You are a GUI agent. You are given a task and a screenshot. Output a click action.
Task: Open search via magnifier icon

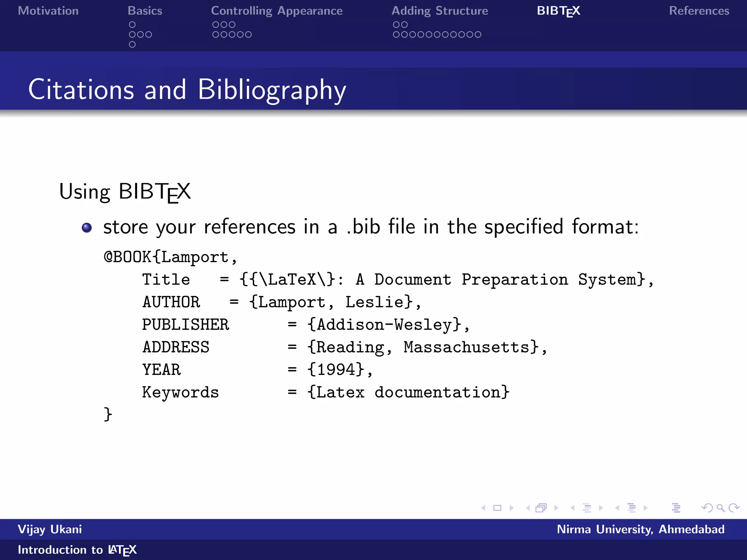pyautogui.click(x=721, y=508)
